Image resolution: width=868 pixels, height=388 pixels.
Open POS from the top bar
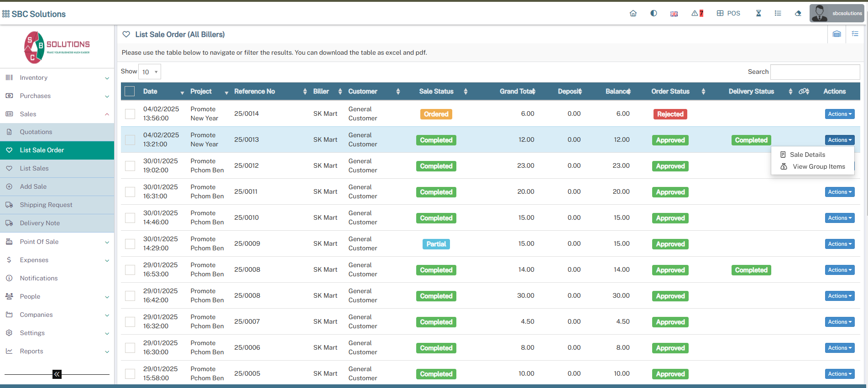coord(728,13)
